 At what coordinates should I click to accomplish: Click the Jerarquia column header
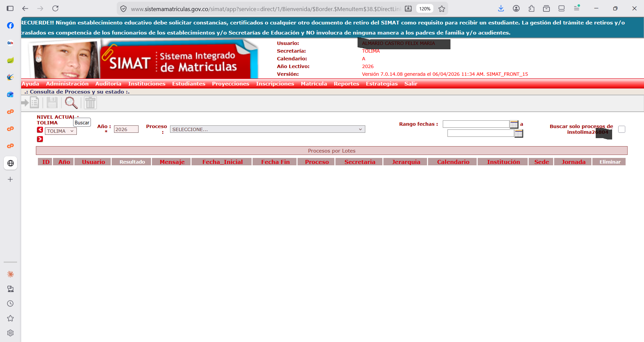[406, 162]
